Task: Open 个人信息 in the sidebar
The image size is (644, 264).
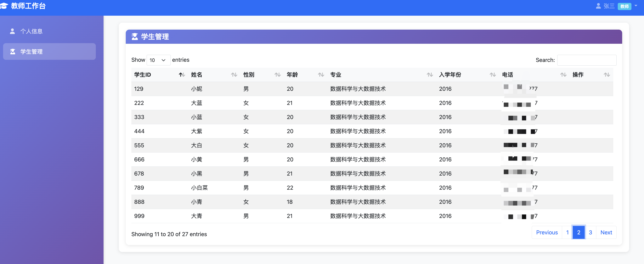Action: [31, 31]
